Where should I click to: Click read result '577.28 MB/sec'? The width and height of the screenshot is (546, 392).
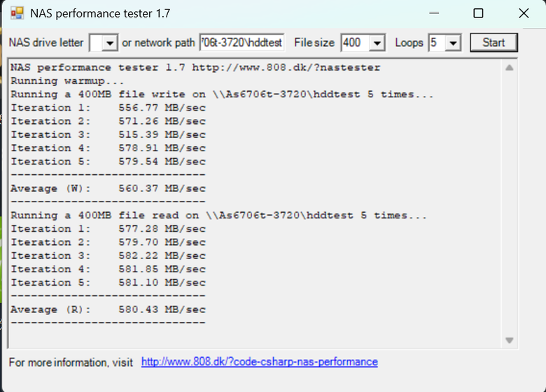point(162,229)
